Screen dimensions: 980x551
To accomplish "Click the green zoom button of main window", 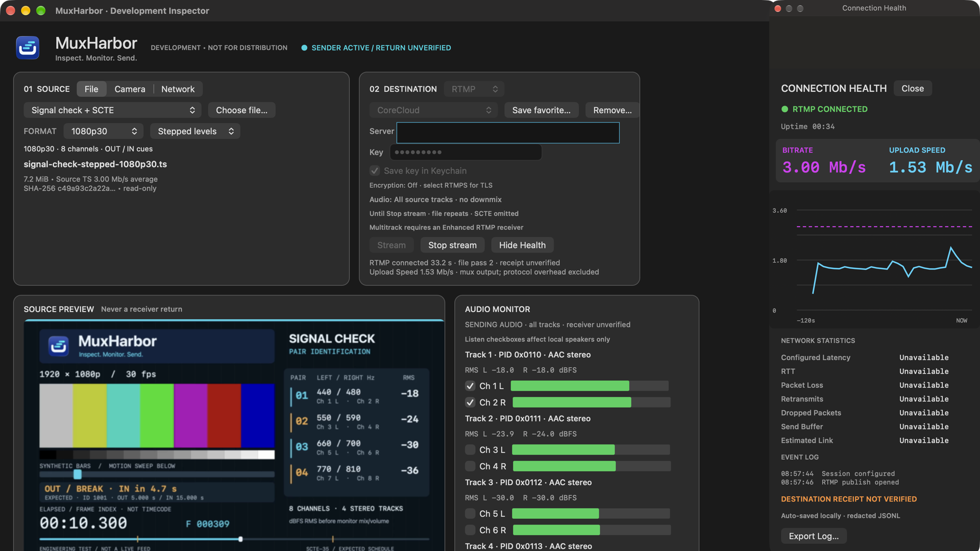I will 41,11.
